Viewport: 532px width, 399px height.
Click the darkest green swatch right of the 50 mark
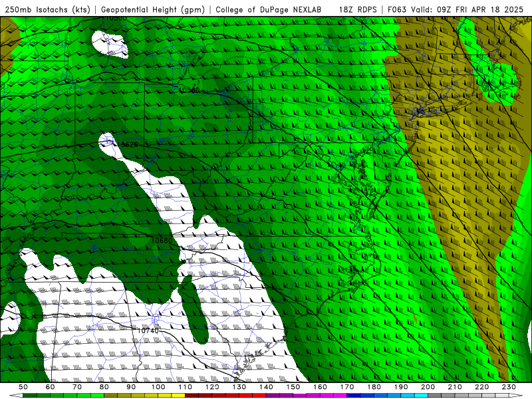click(30, 396)
